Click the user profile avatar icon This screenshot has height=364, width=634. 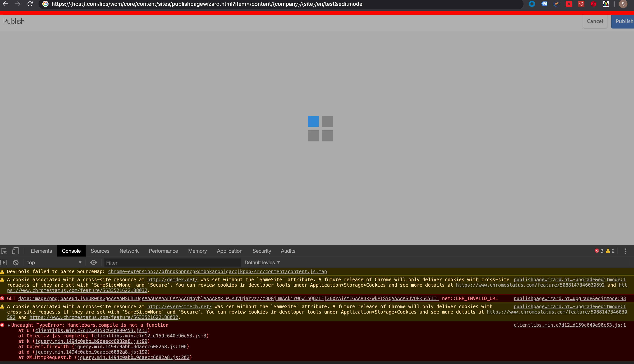pyautogui.click(x=623, y=4)
